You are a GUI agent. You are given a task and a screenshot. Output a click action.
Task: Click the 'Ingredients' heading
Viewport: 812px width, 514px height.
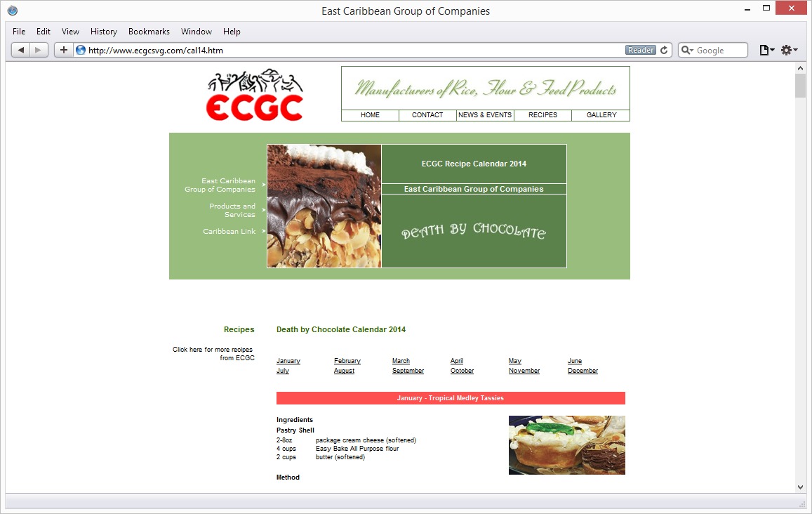pos(295,420)
